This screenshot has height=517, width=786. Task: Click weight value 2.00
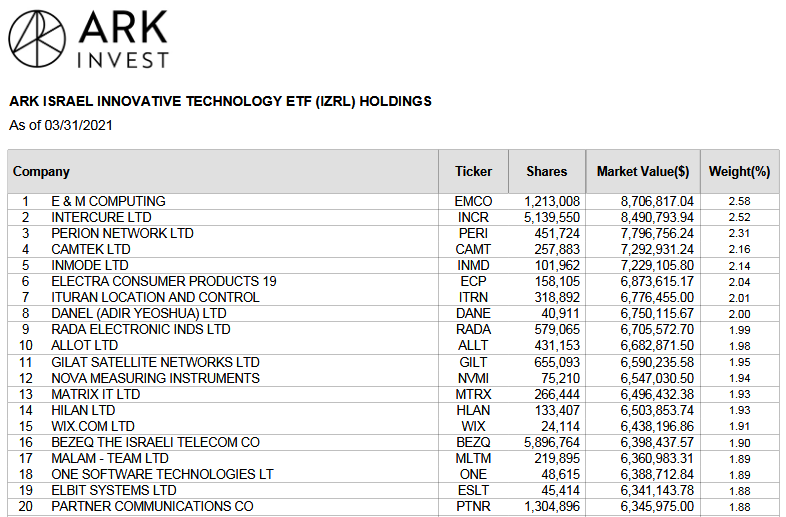point(739,314)
